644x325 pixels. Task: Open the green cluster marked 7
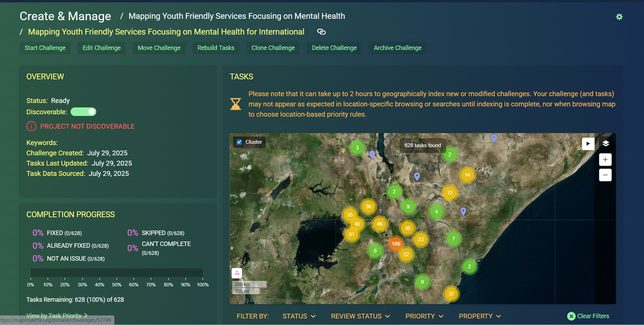454,239
